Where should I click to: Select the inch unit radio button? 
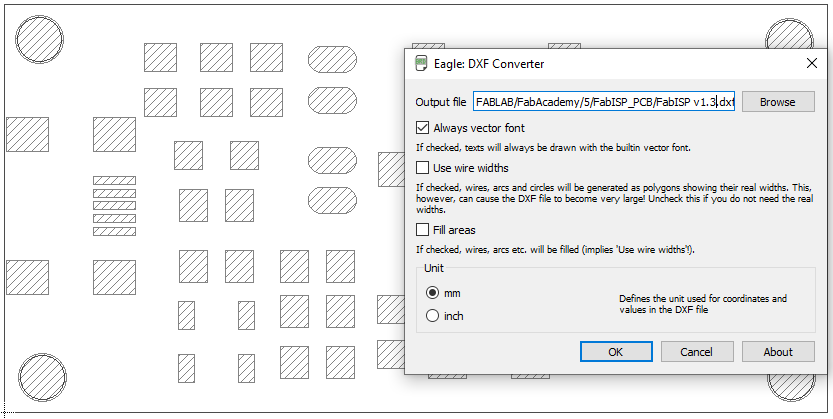(x=432, y=316)
